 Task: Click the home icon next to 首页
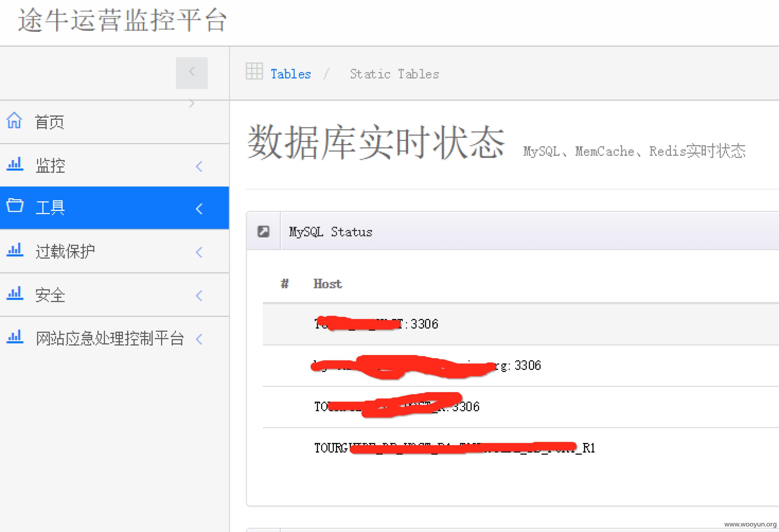[x=14, y=120]
